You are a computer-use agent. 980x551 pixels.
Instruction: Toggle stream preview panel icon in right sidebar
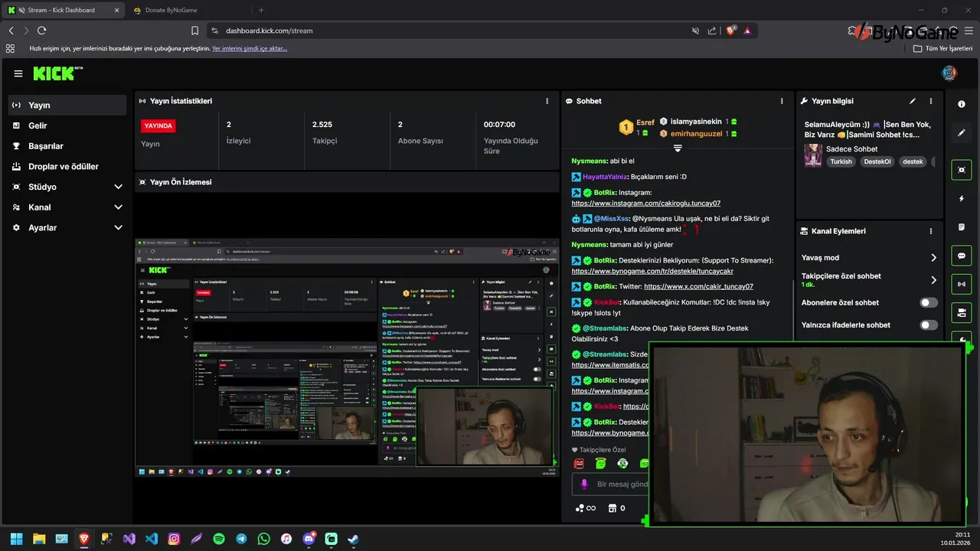click(962, 170)
